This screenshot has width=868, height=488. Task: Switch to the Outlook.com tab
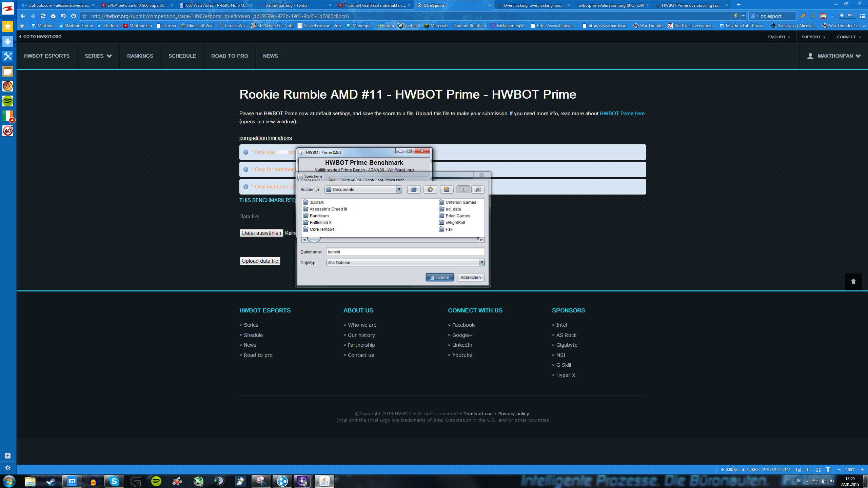click(x=58, y=5)
